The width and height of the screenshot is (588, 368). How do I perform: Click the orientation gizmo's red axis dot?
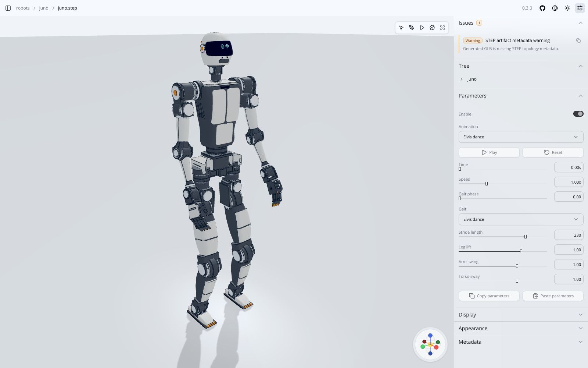[436, 347]
